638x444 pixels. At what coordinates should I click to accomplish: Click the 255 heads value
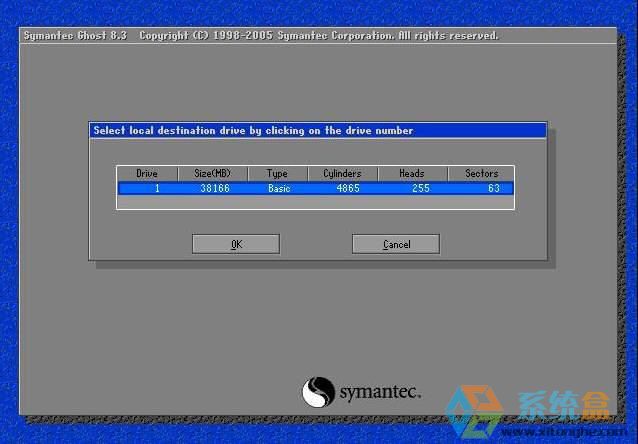(x=421, y=188)
